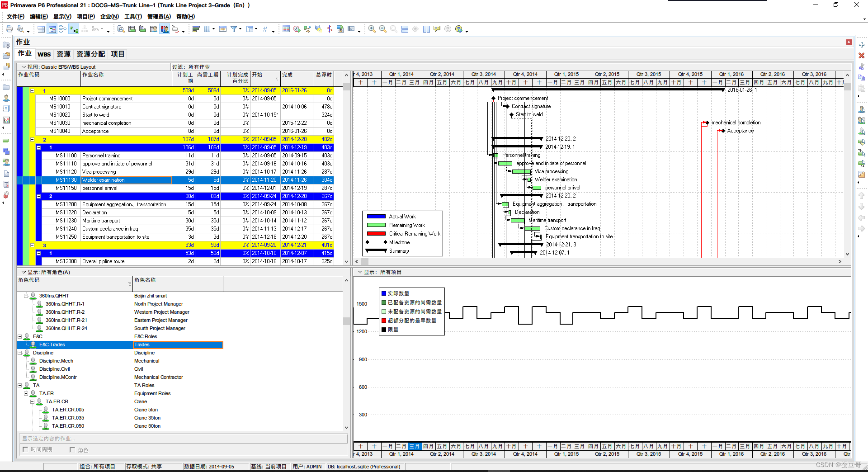Switch to the 项目 tab
The image size is (868, 472).
tap(118, 54)
